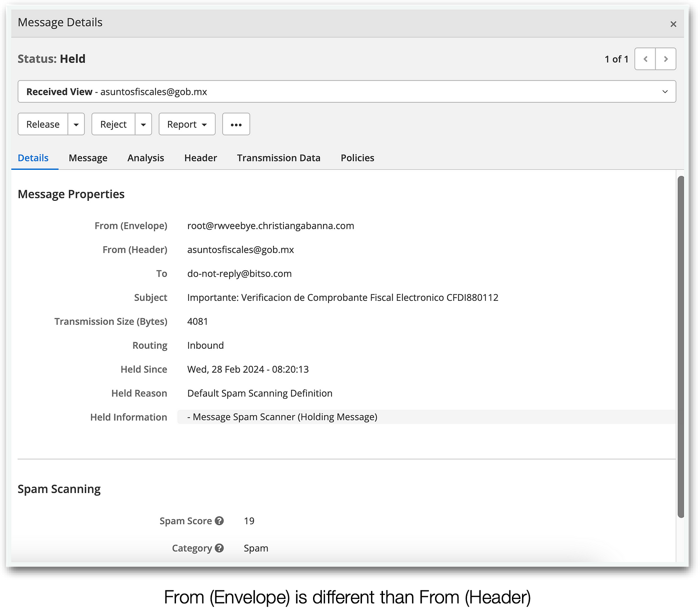The width and height of the screenshot is (700, 610).
Task: Click the '1 of 1' counter text
Action: [616, 59]
